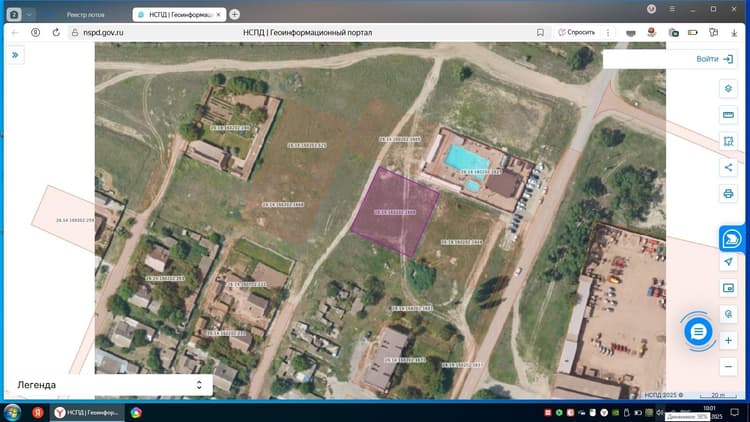
Task: Click the highlighted purple land parcel
Action: coord(395,211)
